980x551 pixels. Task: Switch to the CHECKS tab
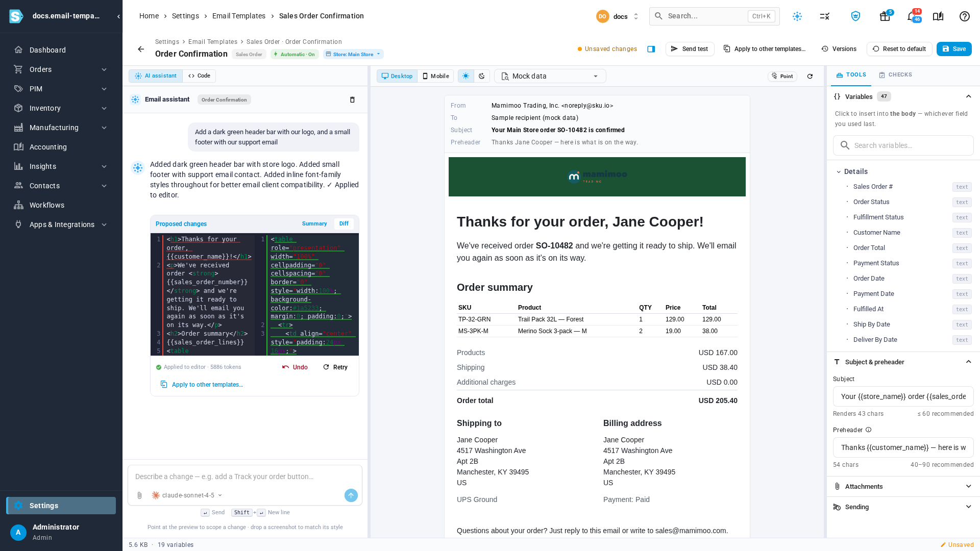[x=895, y=75]
